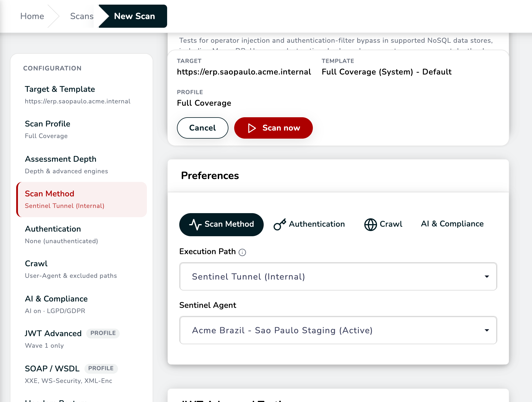The width and height of the screenshot is (532, 402).
Task: Open Crawl in the configuration sidebar
Action: 82,269
